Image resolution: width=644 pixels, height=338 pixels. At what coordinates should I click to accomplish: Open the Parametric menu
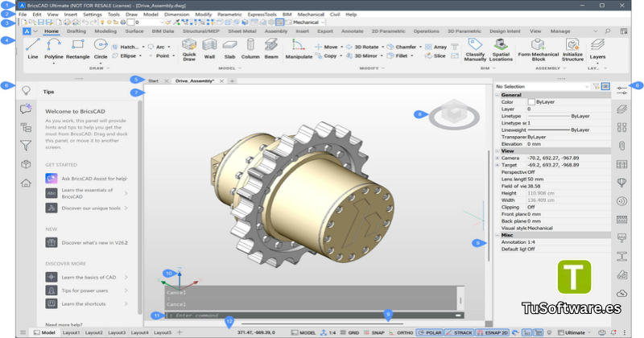[x=229, y=14]
